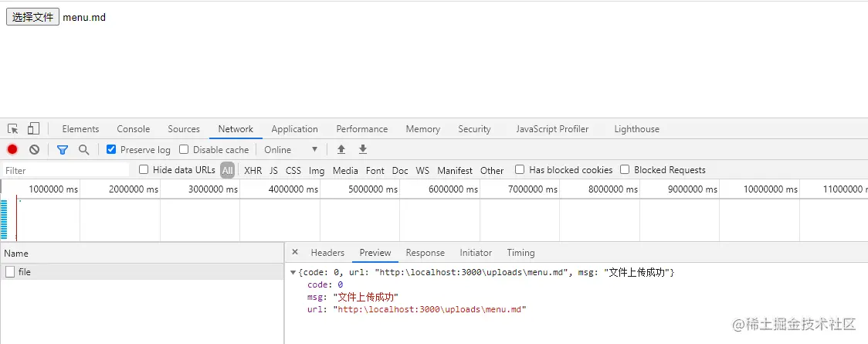Viewport: 868px width, 344px height.
Task: Collapse the JSON response object triangle
Action: pyautogui.click(x=293, y=273)
